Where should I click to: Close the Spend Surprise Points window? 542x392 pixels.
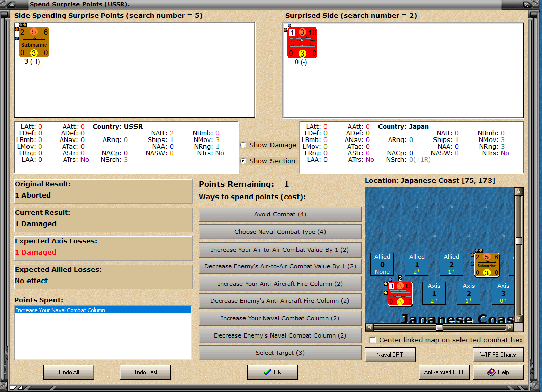[x=526, y=4]
